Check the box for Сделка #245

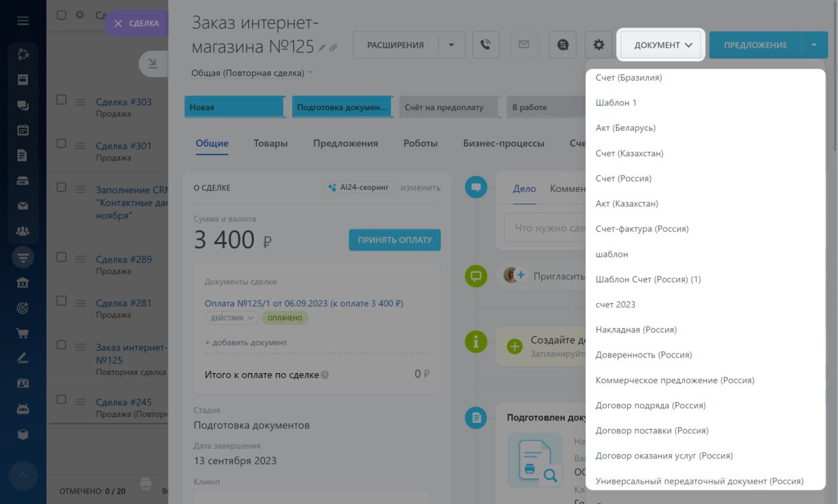(62, 399)
